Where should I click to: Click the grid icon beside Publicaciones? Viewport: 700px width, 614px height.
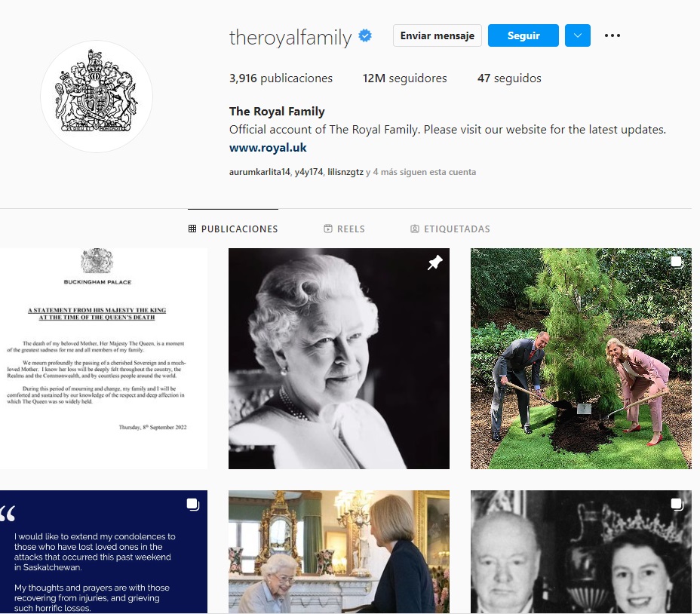(192, 229)
